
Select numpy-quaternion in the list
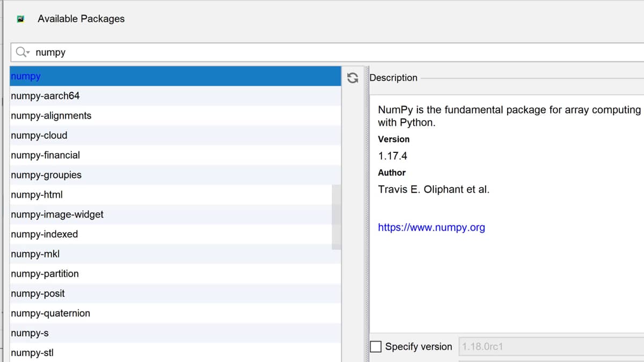(x=175, y=313)
